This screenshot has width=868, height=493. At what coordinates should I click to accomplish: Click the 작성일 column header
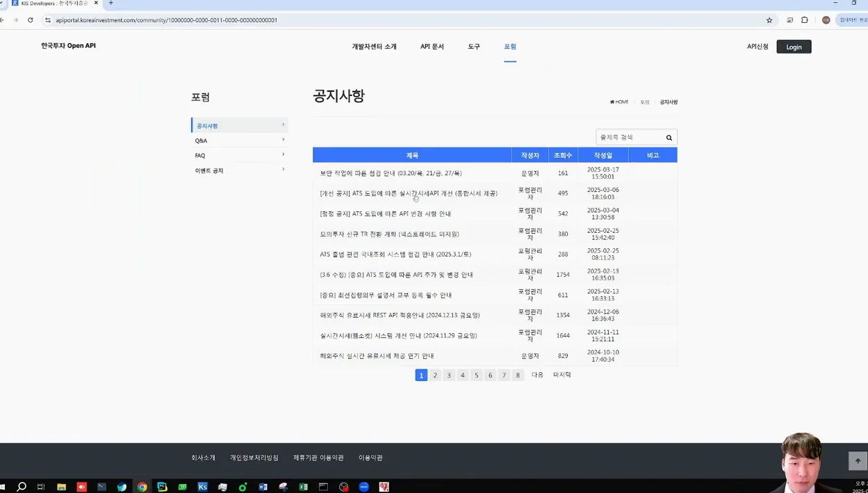[603, 155]
